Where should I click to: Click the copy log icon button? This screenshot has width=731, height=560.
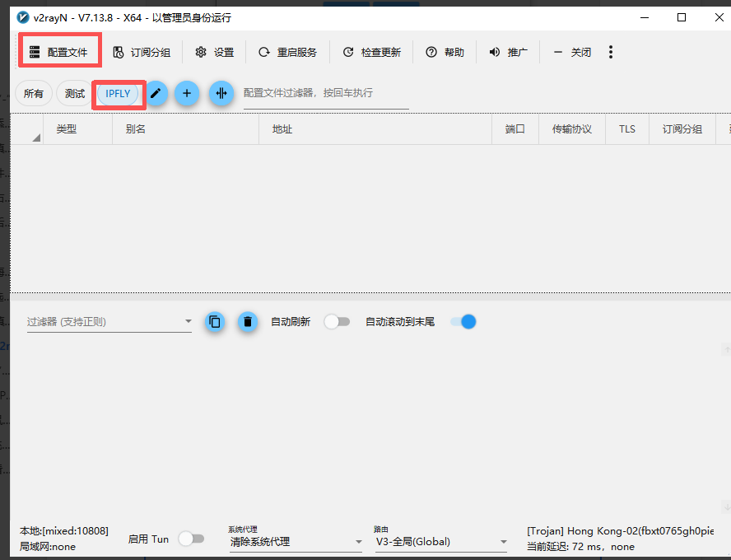(215, 322)
